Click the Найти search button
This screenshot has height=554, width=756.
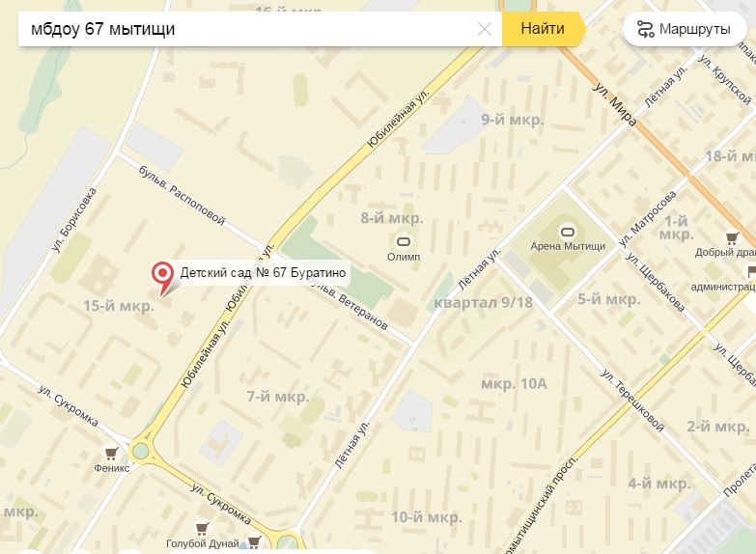point(543,29)
